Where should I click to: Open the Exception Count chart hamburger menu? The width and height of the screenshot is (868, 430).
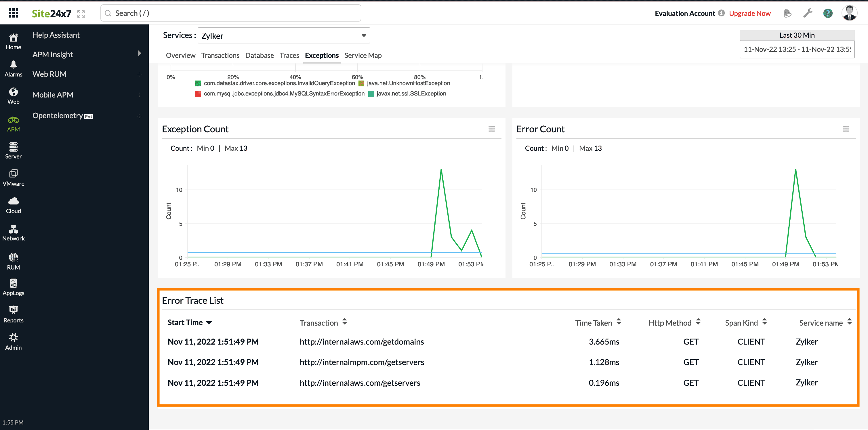492,129
